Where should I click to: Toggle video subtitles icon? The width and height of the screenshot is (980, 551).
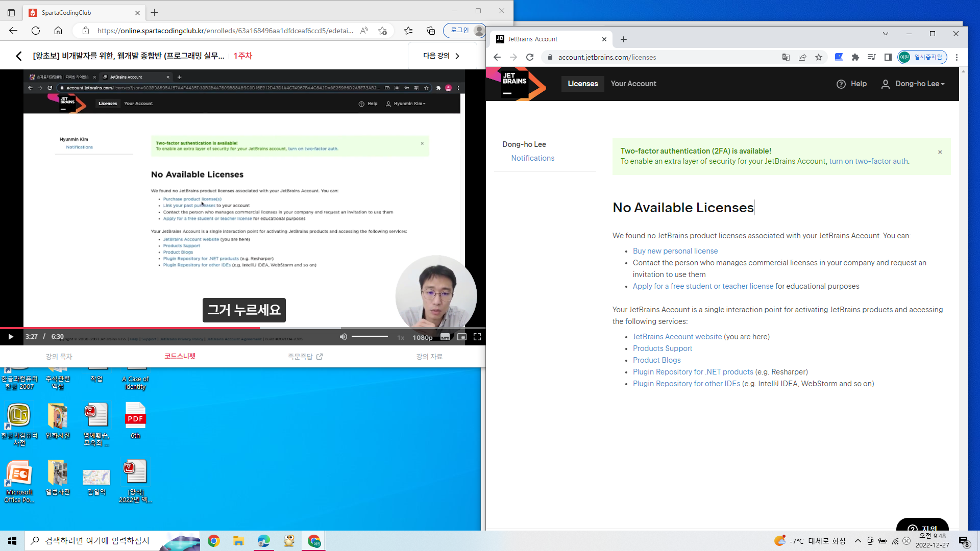coord(445,337)
